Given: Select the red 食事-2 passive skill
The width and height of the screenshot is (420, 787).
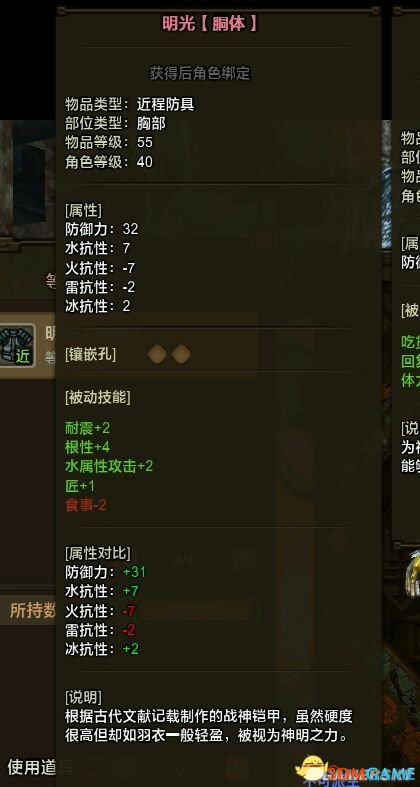Looking at the screenshot, I should (86, 505).
